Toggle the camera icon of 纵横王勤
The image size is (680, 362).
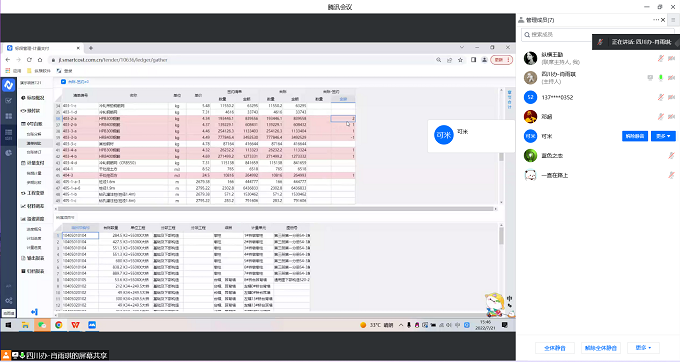671,58
